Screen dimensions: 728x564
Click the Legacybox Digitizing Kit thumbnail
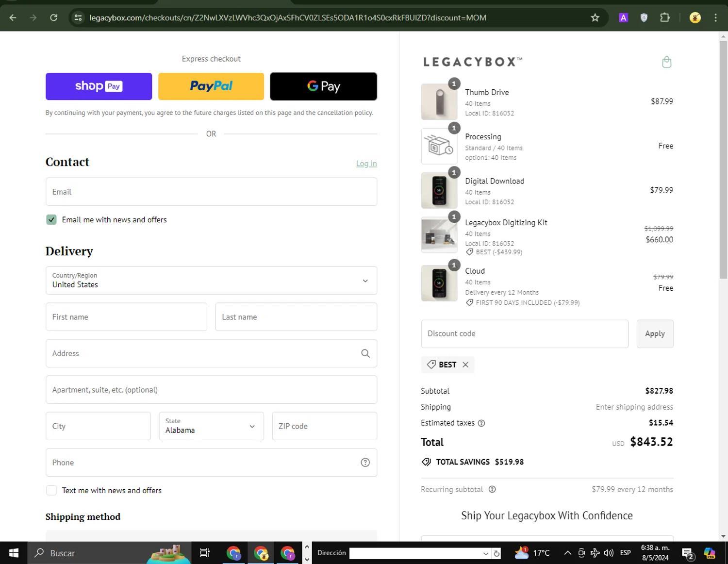[439, 235]
